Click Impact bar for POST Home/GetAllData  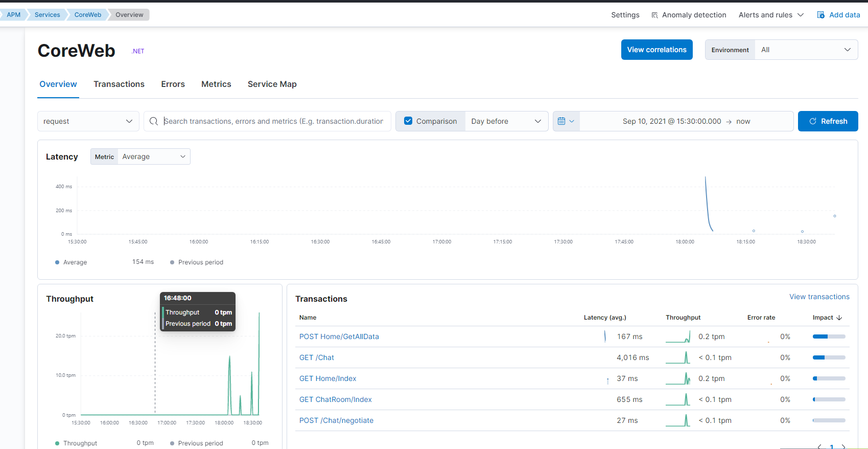point(829,336)
